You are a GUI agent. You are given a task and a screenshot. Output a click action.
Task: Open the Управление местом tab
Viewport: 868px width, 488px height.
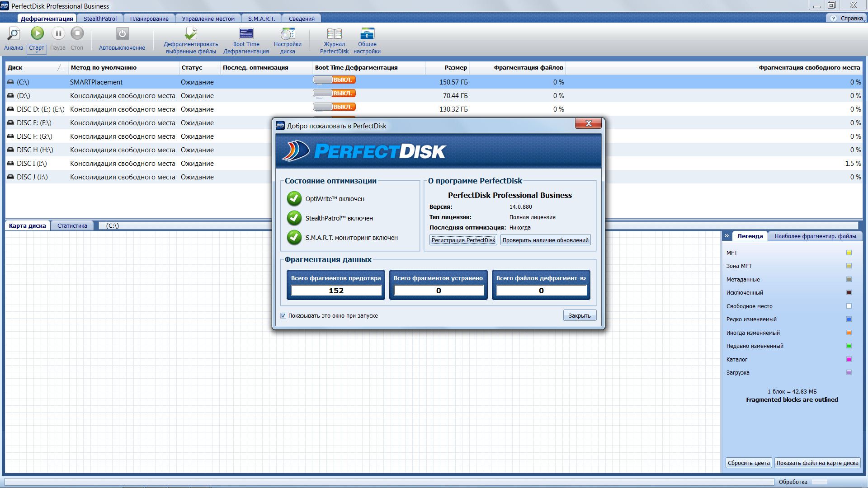pos(208,19)
